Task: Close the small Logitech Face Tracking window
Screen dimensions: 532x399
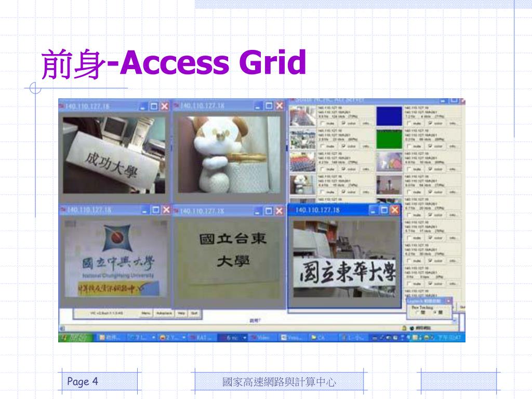Action: [x=448, y=301]
